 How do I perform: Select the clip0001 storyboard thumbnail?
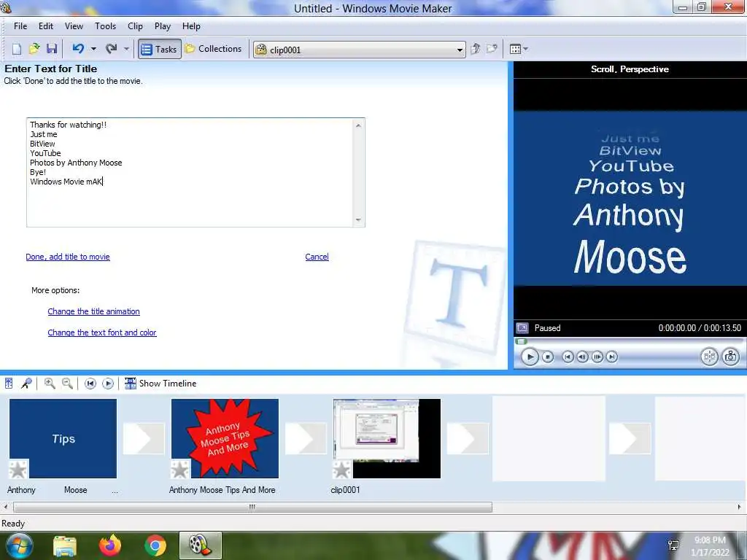coord(387,438)
